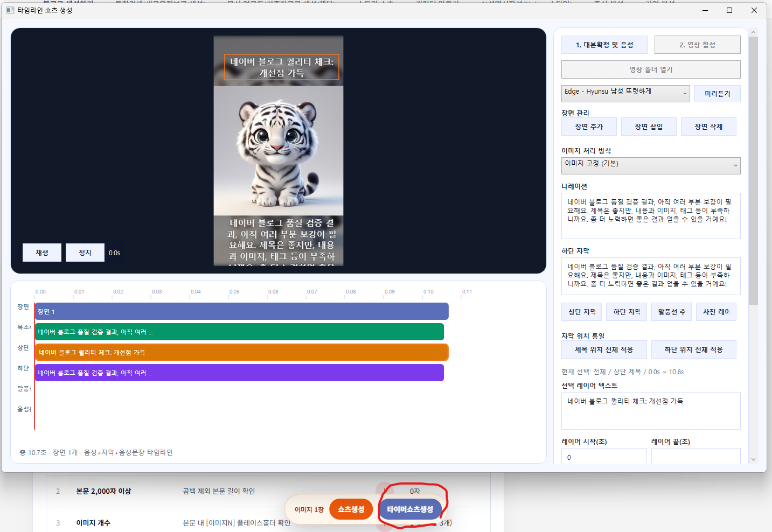Open the 이미지 고정 (기본) dropdown
Screen dimensions: 772x532
point(651,165)
